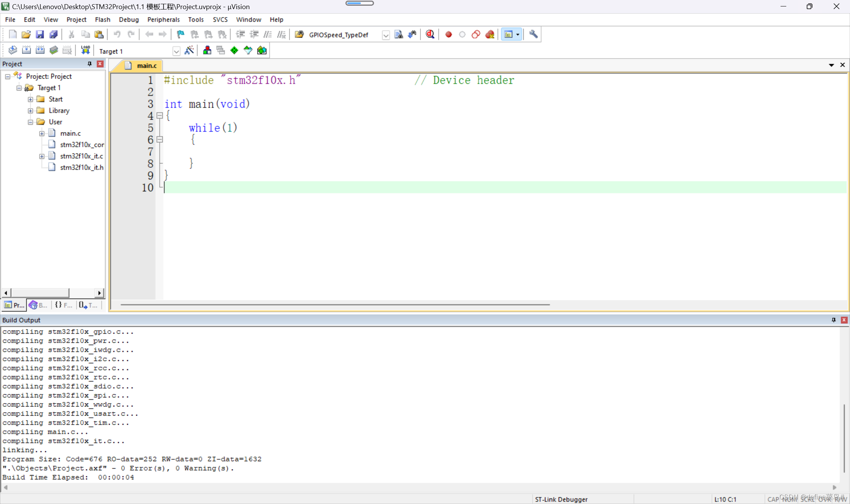Navigate backwards arrow icon
The width and height of the screenshot is (850, 504).
[149, 35]
